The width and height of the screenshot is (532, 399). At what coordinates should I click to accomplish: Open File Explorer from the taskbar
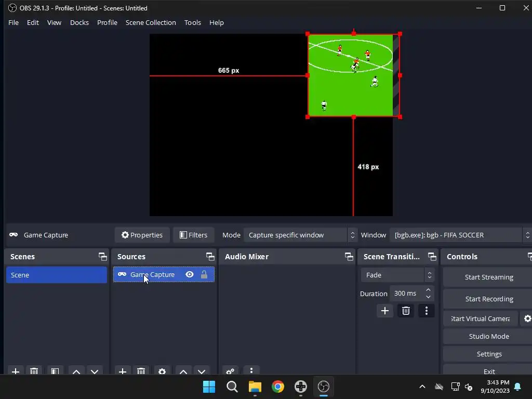pyautogui.click(x=255, y=387)
